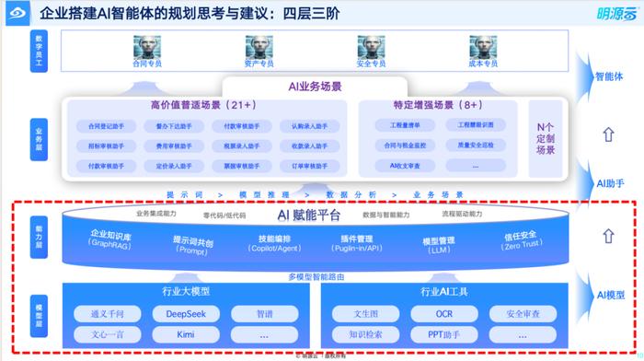Select the 合同专员 robot avatar
Viewport: 644px width, 361px height.
147,47
